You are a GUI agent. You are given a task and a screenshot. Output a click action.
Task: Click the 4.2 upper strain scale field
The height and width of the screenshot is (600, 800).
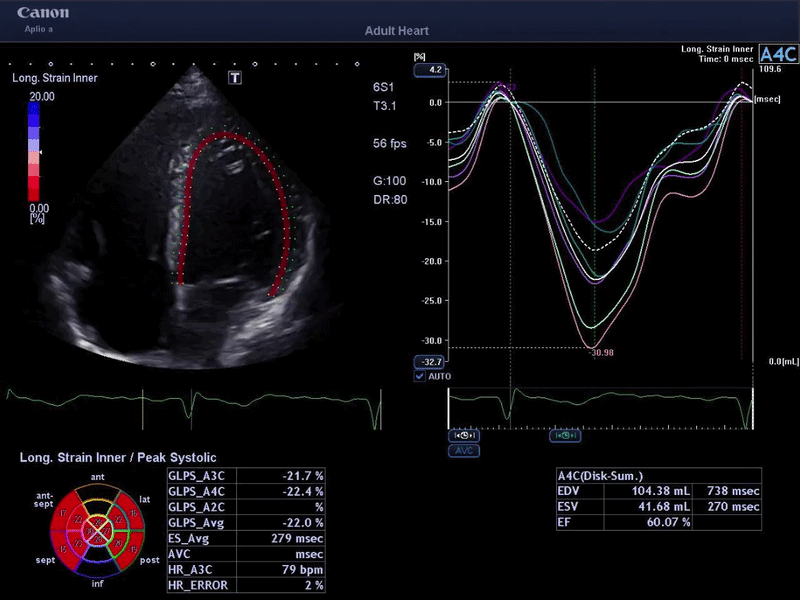click(x=430, y=70)
